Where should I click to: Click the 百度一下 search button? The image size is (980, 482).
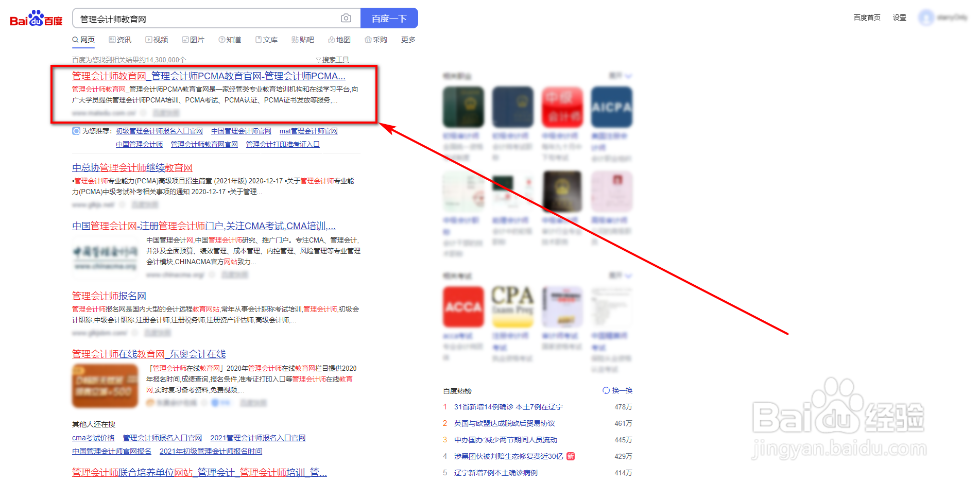[389, 19]
